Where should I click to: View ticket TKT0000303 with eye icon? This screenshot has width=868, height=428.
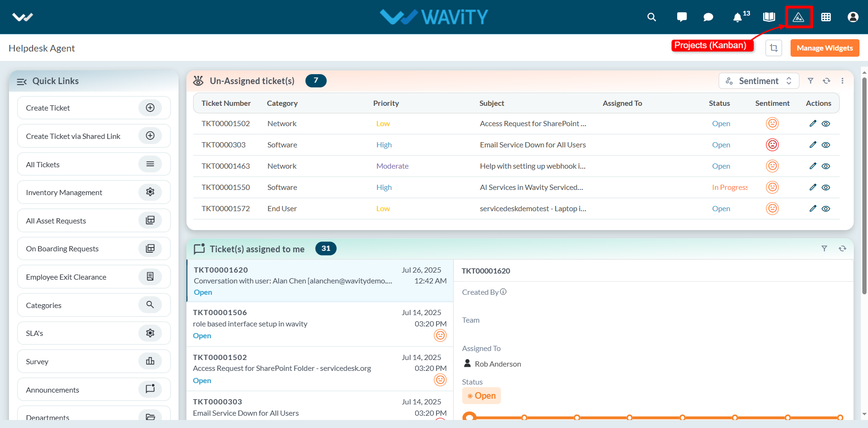(826, 145)
